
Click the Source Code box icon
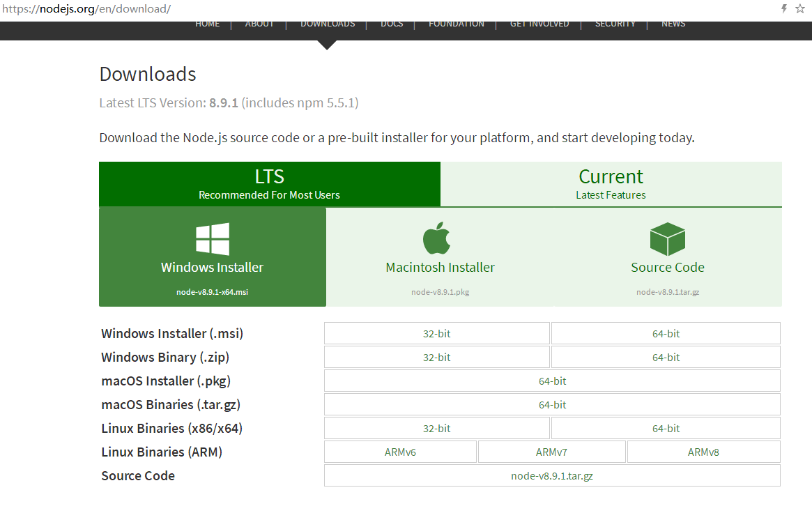click(668, 239)
